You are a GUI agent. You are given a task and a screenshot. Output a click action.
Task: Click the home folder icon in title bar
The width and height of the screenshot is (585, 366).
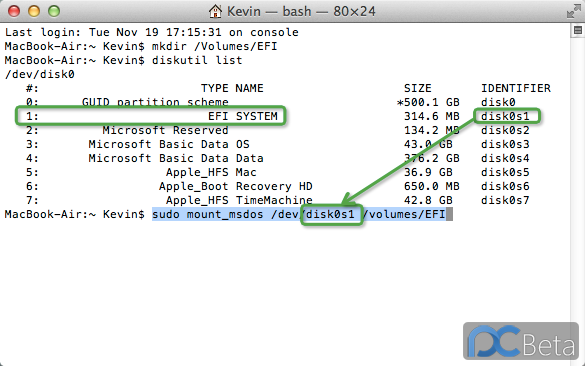215,11
